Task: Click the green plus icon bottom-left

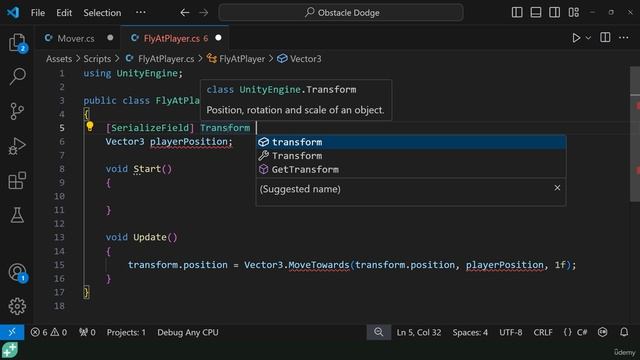Action: pyautogui.click(x=9, y=350)
